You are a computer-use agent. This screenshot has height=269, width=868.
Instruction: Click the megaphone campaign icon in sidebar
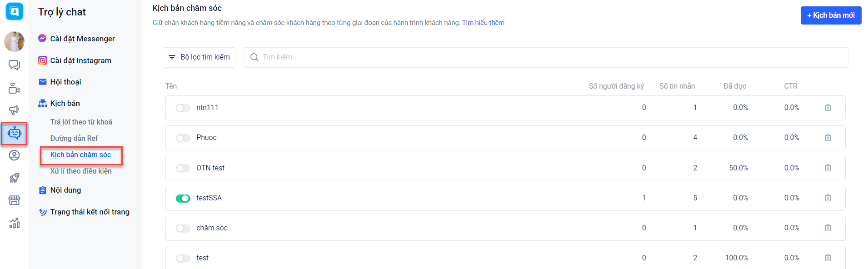15,110
